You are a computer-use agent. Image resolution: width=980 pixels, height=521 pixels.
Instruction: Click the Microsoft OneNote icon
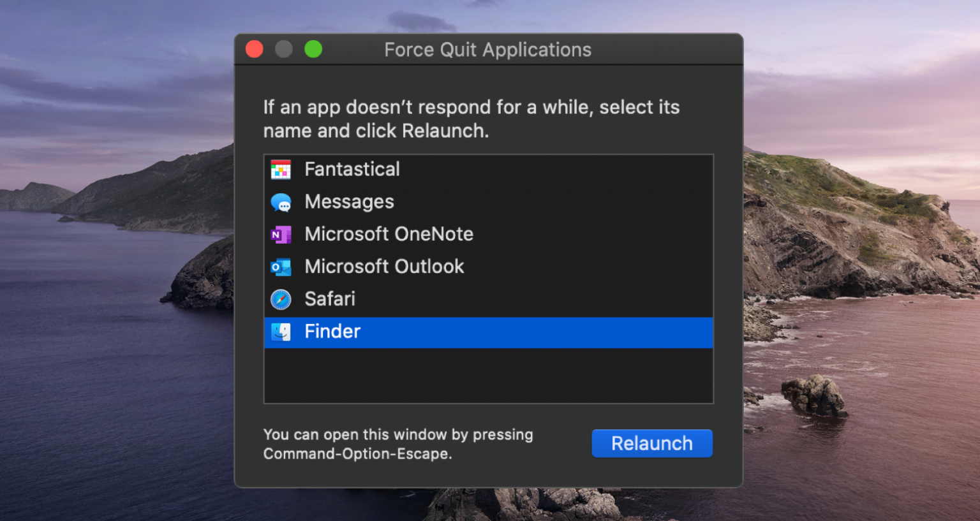click(x=281, y=234)
